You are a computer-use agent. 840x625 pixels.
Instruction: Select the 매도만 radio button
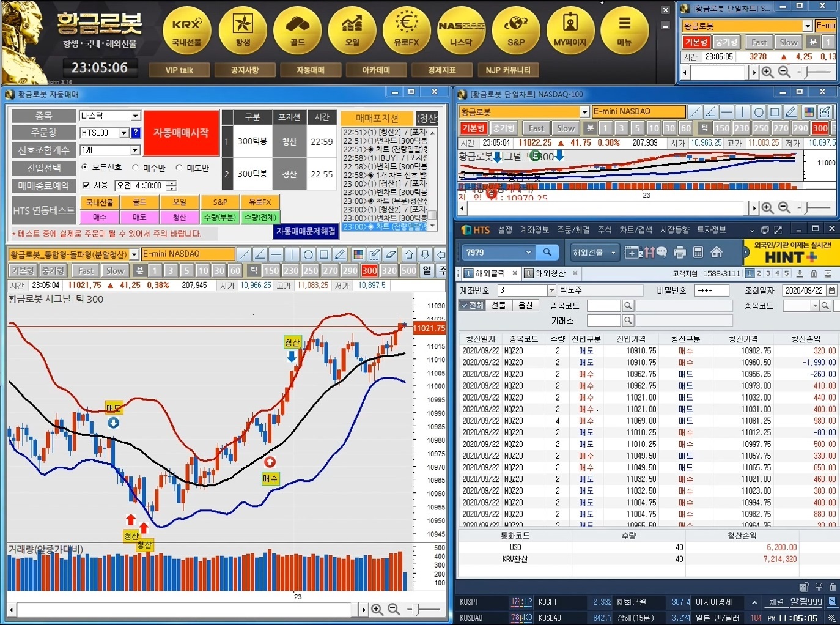pyautogui.click(x=179, y=167)
